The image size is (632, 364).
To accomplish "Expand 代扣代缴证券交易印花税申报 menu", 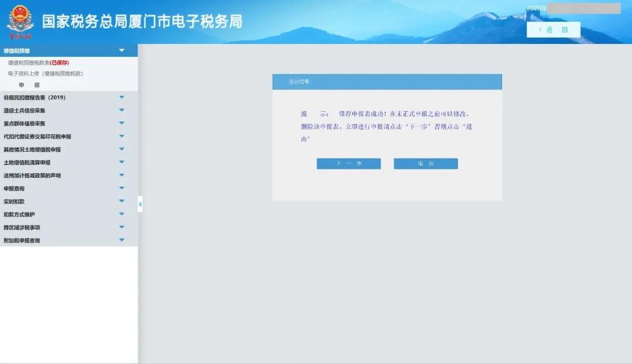I will (122, 136).
